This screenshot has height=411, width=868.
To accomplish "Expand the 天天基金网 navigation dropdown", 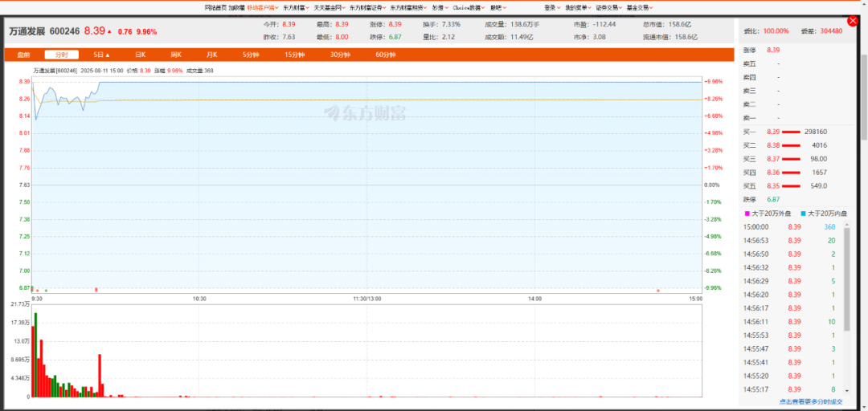I will [330, 8].
